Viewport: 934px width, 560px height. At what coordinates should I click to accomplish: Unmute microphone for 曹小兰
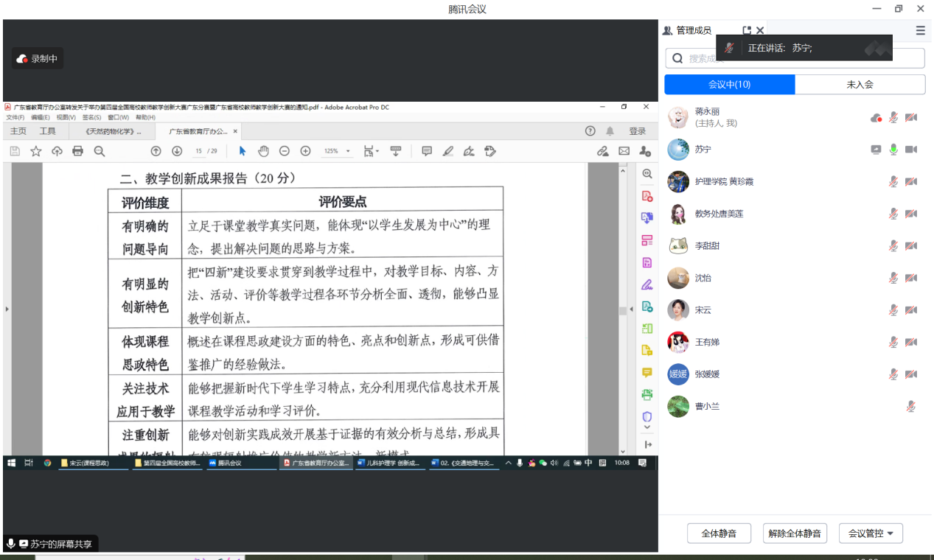point(911,406)
